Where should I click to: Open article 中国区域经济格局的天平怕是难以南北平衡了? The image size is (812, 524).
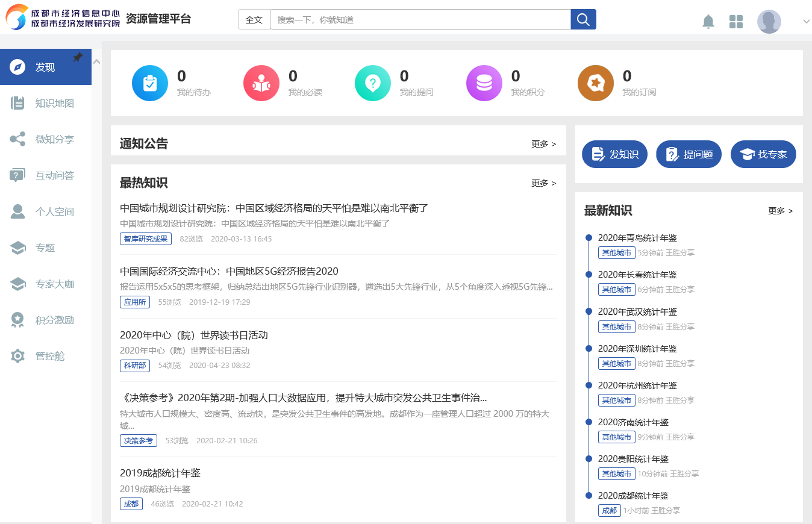coord(274,208)
